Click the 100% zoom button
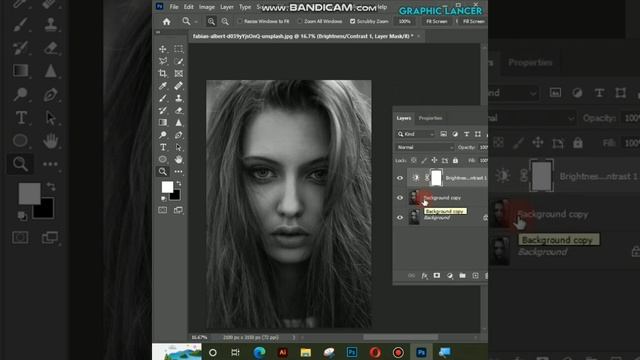 (404, 21)
